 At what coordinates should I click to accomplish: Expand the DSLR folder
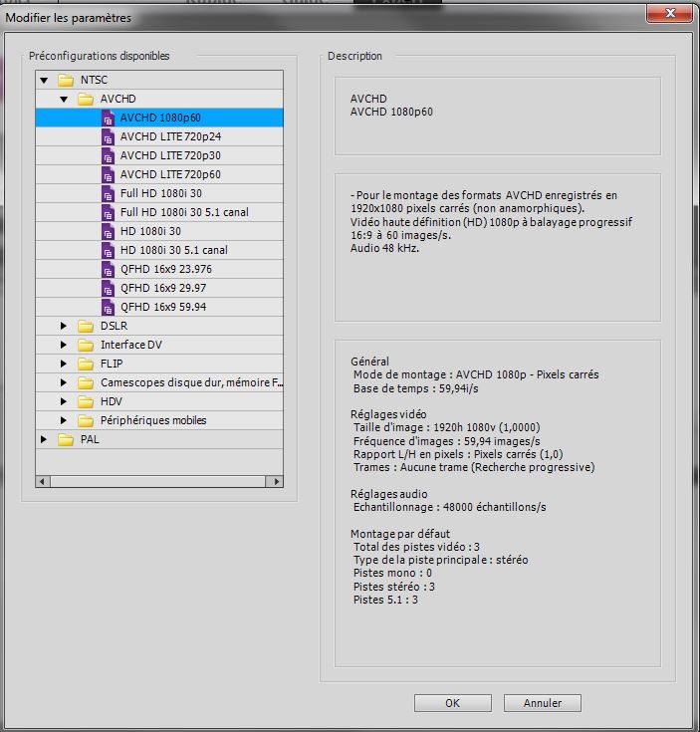point(64,326)
